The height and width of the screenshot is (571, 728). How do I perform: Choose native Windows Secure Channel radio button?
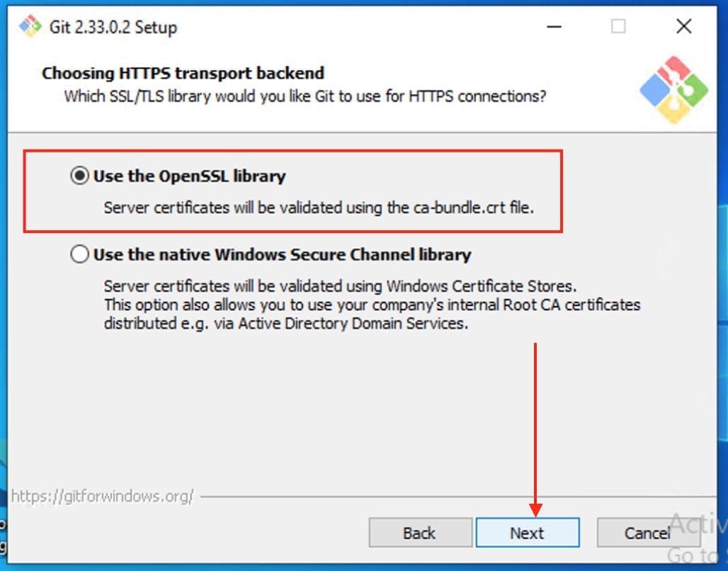[x=80, y=254]
